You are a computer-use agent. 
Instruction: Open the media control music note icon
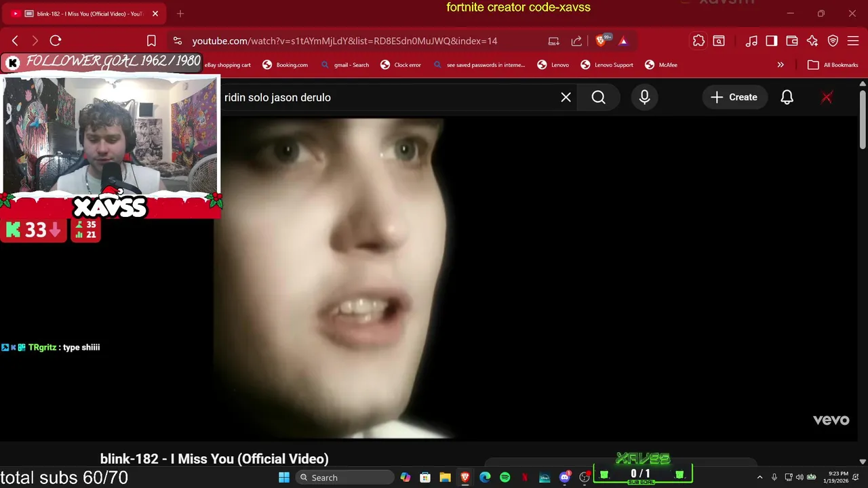pos(751,41)
